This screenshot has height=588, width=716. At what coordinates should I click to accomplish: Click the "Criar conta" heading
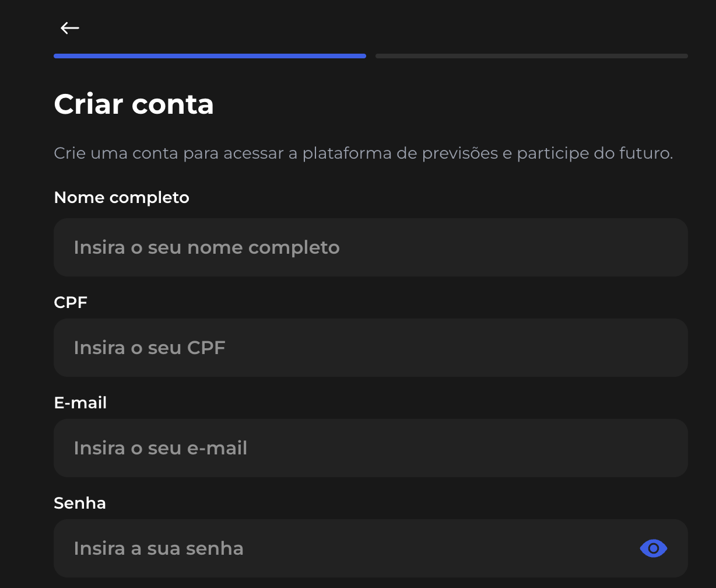[134, 104]
